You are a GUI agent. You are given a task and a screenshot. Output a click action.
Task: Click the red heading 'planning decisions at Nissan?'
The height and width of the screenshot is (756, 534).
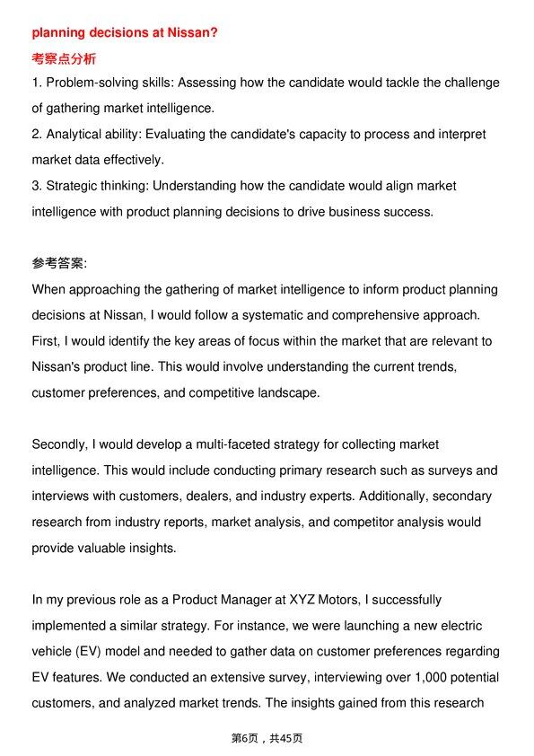[x=125, y=33]
